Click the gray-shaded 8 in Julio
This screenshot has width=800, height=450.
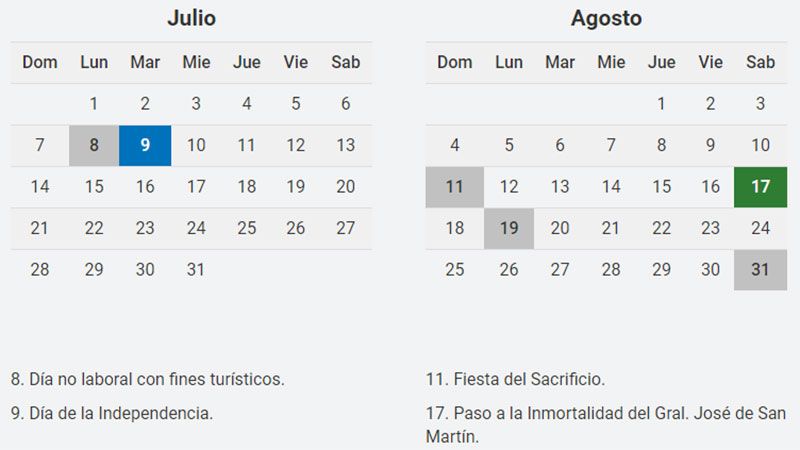point(94,145)
